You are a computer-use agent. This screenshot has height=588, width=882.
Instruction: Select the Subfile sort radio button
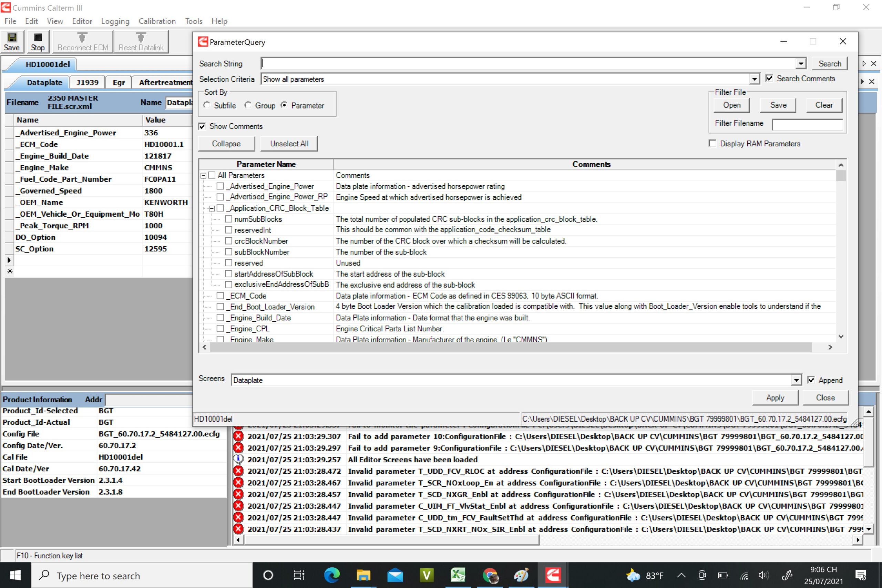tap(207, 105)
